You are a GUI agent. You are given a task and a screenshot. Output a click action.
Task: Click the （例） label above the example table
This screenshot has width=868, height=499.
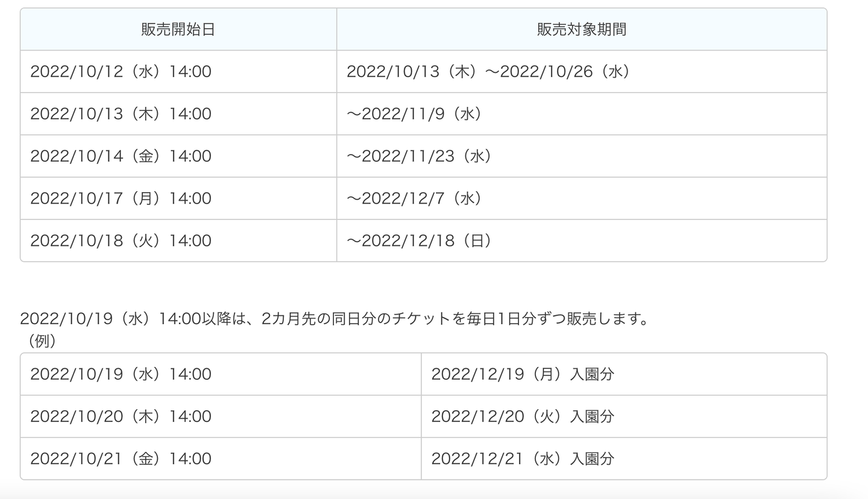point(41,341)
